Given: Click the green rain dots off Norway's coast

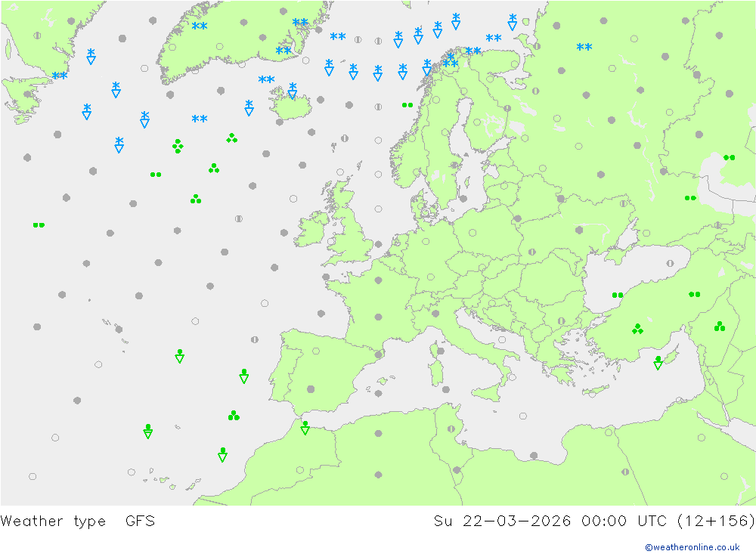Looking at the screenshot, I should click(x=407, y=105).
